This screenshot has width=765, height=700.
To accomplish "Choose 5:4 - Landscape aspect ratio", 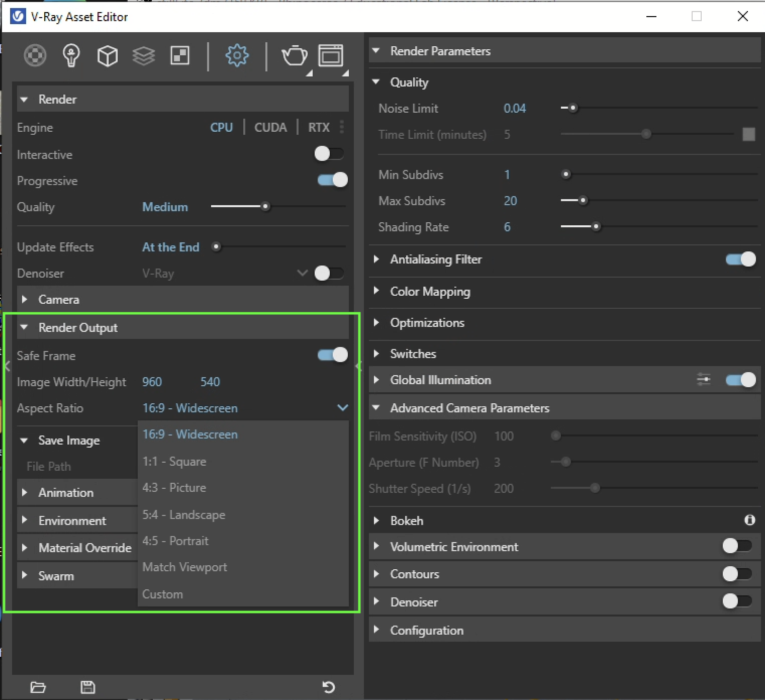I will (x=243, y=514).
